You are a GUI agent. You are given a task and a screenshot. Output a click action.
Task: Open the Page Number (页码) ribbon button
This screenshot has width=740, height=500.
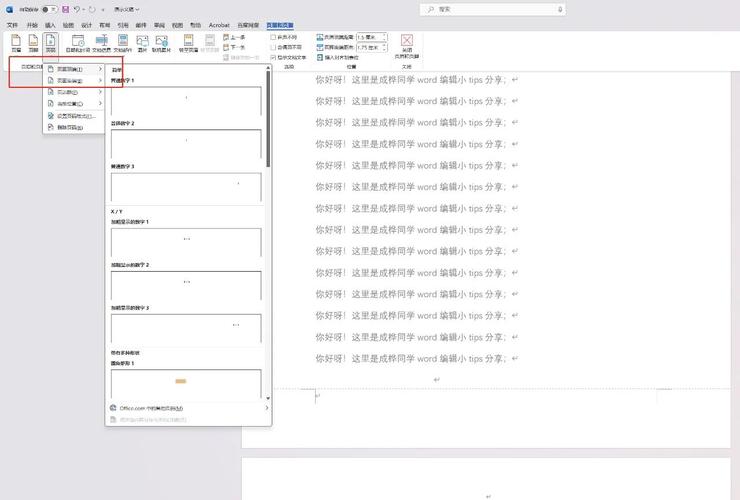(50, 41)
